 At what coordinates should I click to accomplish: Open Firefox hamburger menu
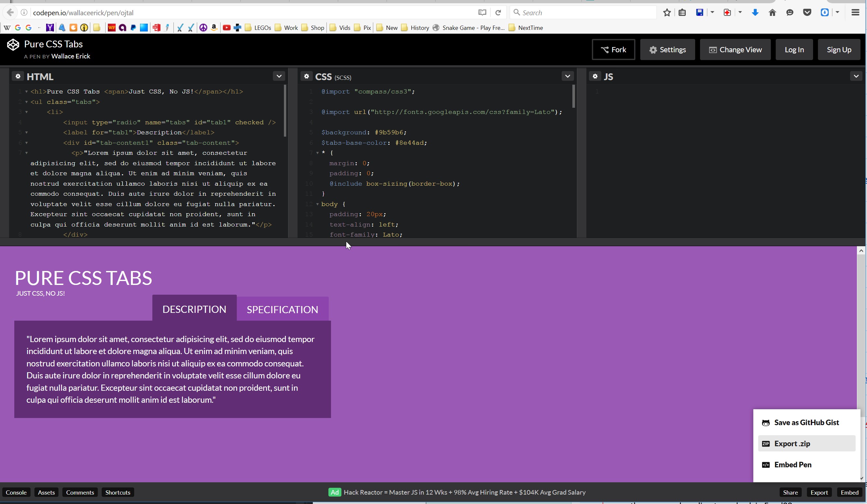tap(855, 13)
